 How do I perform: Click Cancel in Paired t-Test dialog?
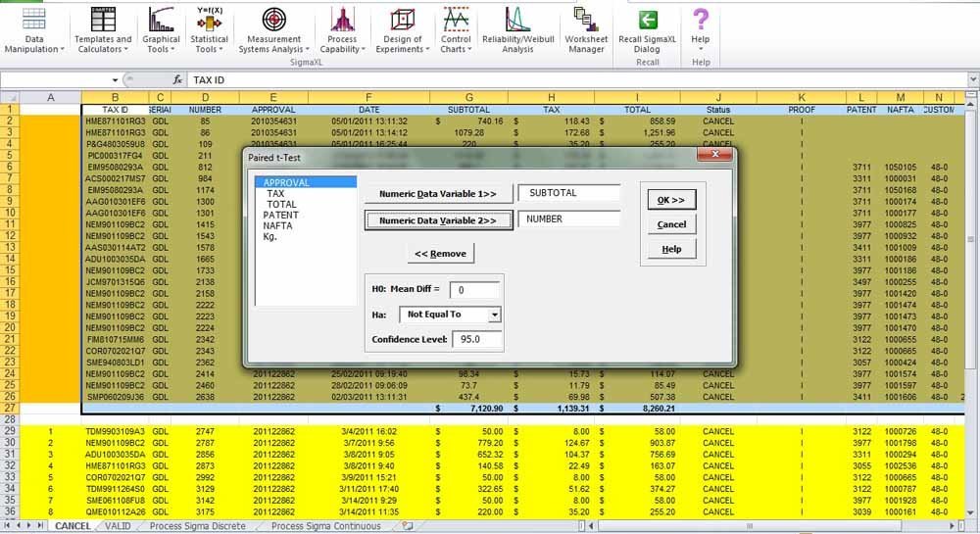click(671, 224)
